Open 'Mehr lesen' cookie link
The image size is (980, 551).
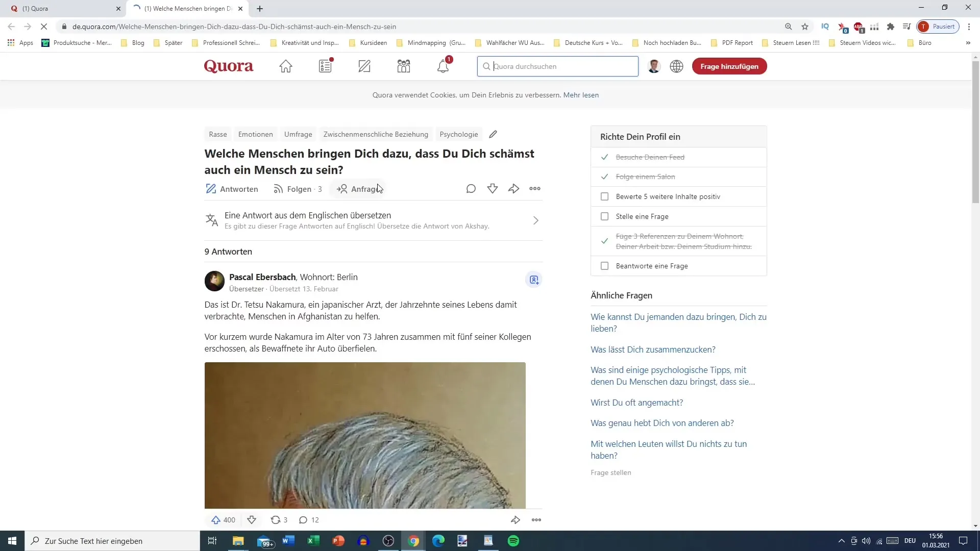tap(581, 95)
